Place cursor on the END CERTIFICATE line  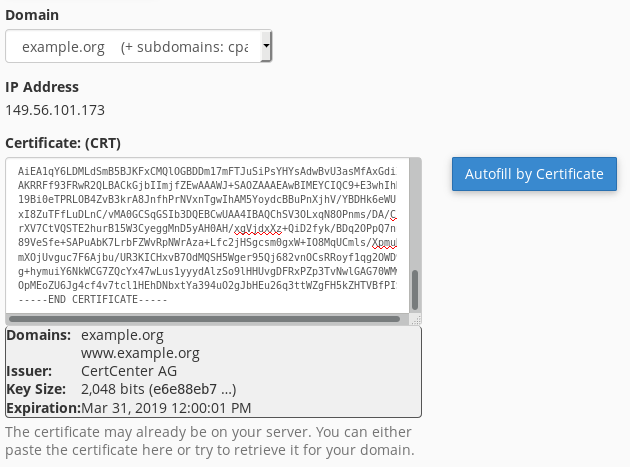coord(92,299)
